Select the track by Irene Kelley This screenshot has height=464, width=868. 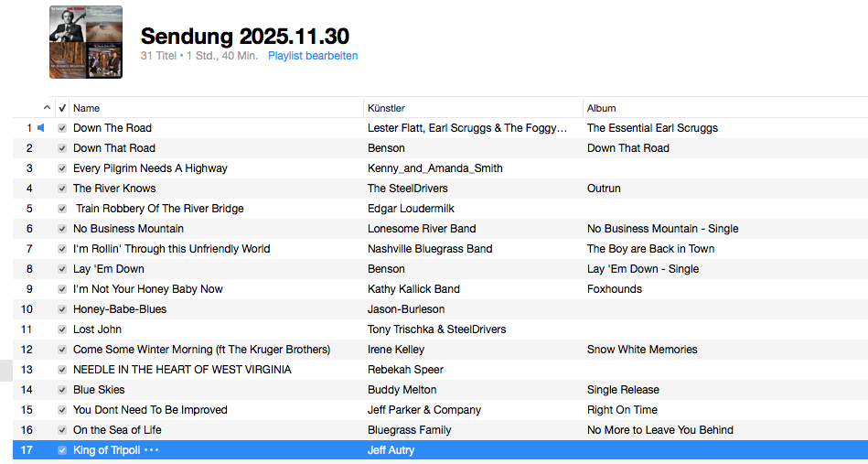[396, 350]
